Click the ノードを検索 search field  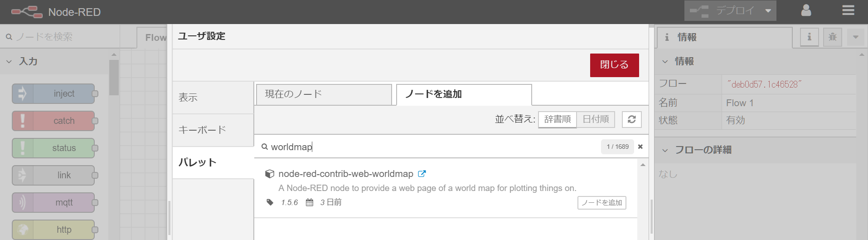(60, 37)
